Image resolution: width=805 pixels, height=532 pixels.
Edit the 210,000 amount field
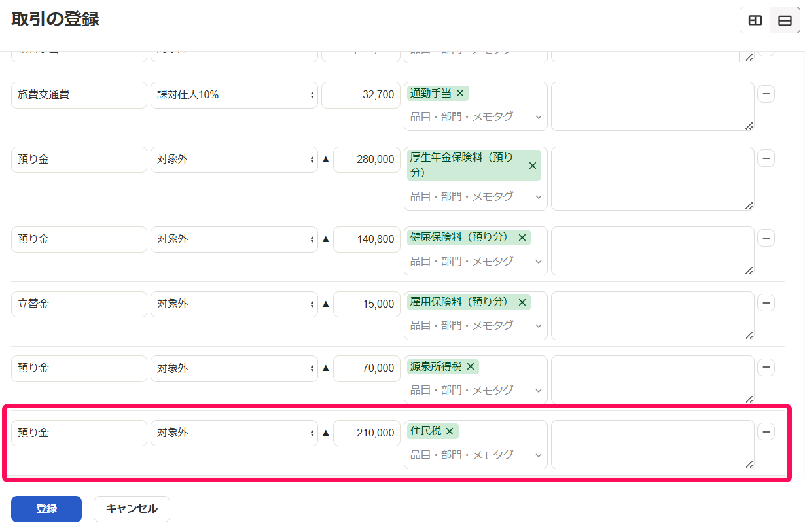pyautogui.click(x=367, y=433)
